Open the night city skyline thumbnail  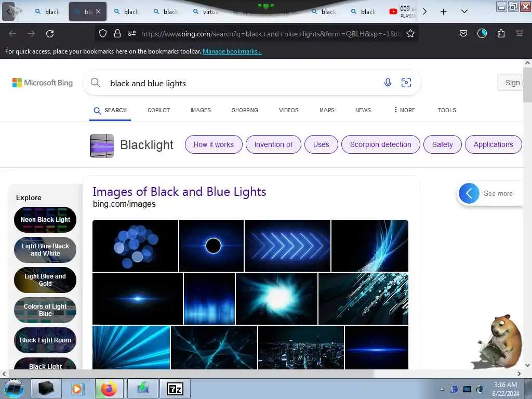coord(301,348)
